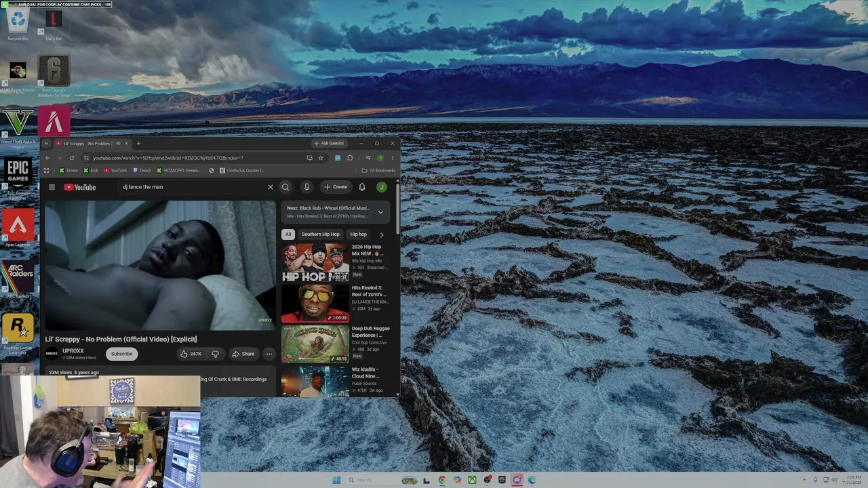This screenshot has height=488, width=868.
Task: Open the YouTube bookmark in the bookmarks bar
Action: pos(115,171)
